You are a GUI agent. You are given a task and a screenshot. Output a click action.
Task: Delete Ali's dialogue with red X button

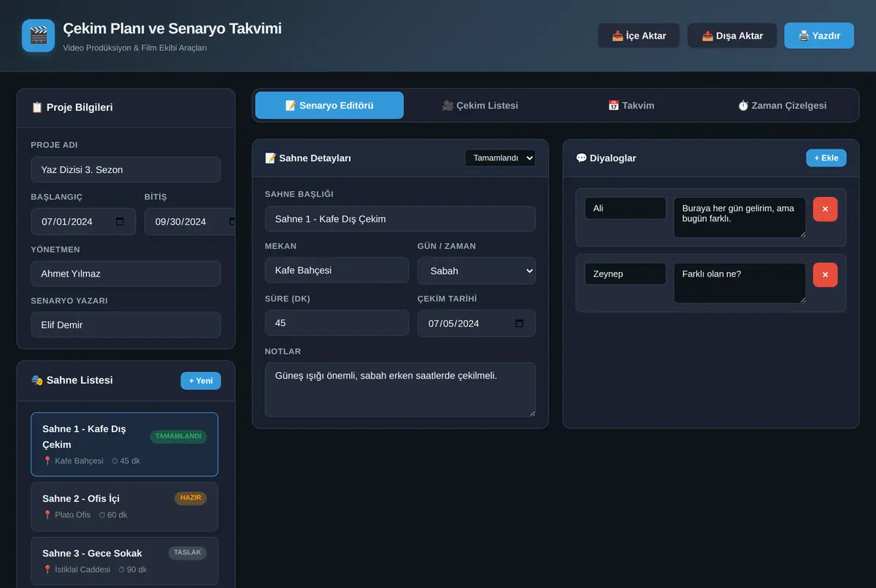(825, 209)
